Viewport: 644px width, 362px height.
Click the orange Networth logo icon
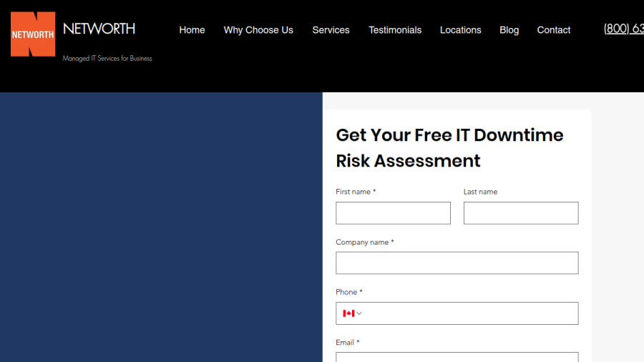pos(33,34)
